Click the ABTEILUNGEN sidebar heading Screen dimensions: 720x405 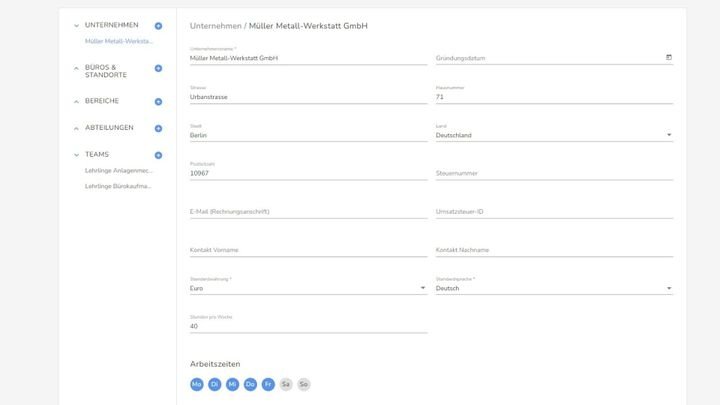(x=109, y=128)
